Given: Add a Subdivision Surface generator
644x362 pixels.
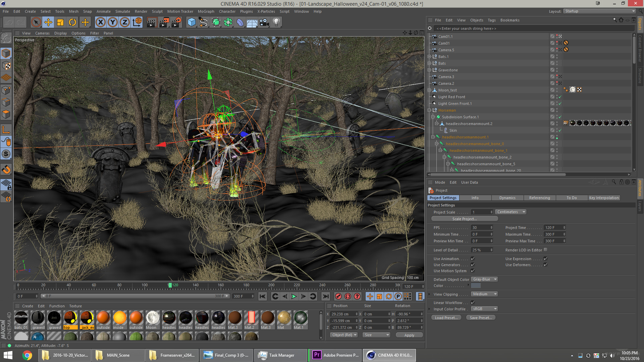Looking at the screenshot, I should click(216, 22).
